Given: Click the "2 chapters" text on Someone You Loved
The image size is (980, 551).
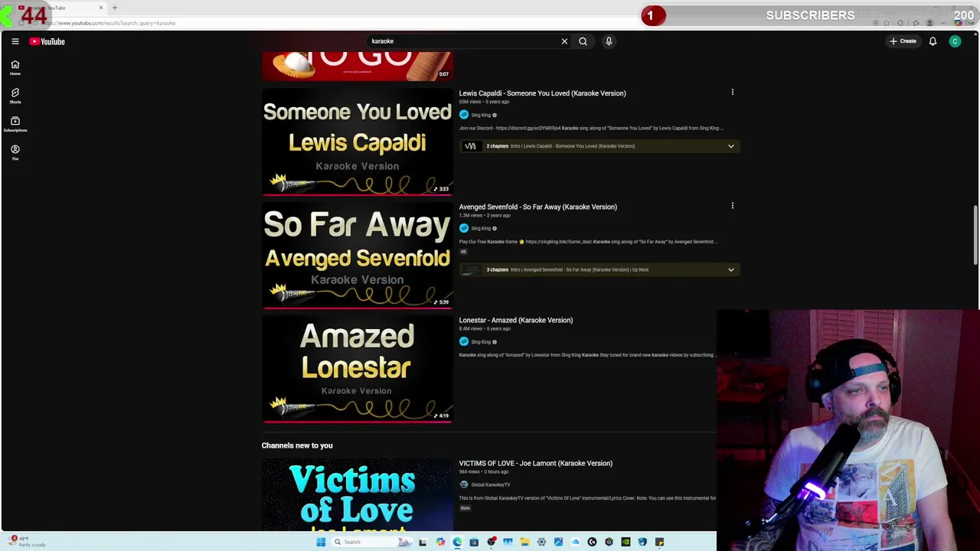Looking at the screenshot, I should [x=497, y=146].
